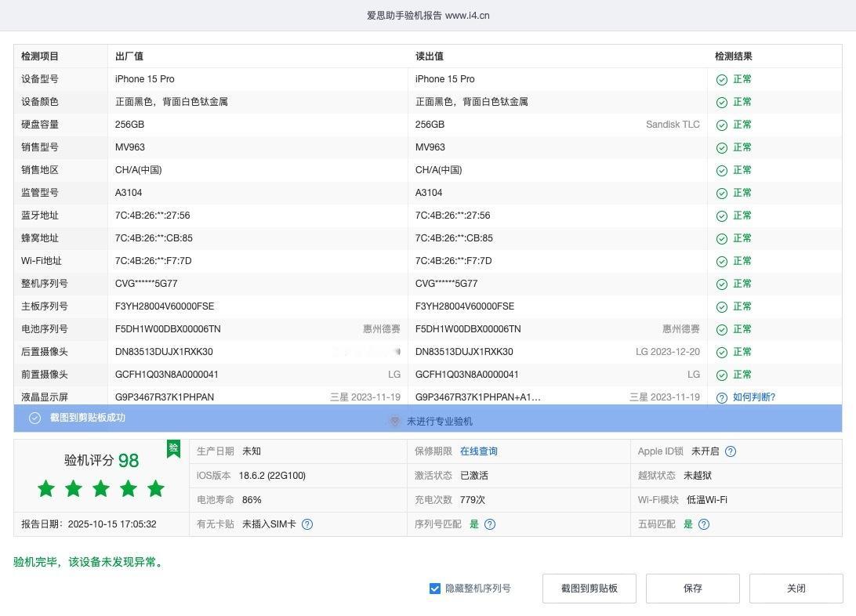Open the help icon next to Apple ID锁 未开启
The image size is (856, 616).
(x=731, y=451)
